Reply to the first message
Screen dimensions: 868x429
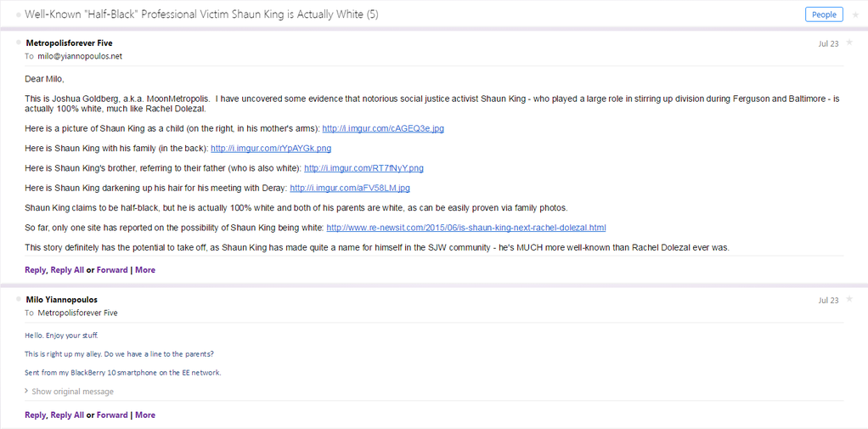(35, 270)
